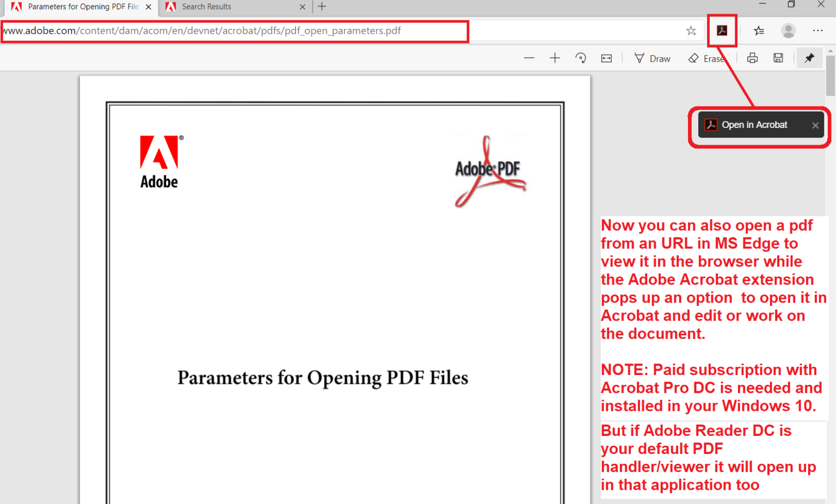Screen dimensions: 836x504
Task: Toggle pinning of the PDF toolbar
Action: pyautogui.click(x=809, y=58)
